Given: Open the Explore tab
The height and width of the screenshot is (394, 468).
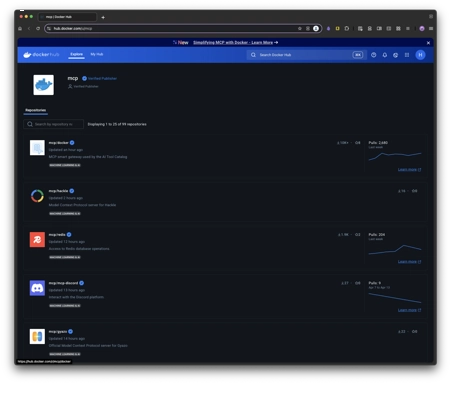Looking at the screenshot, I should (76, 54).
